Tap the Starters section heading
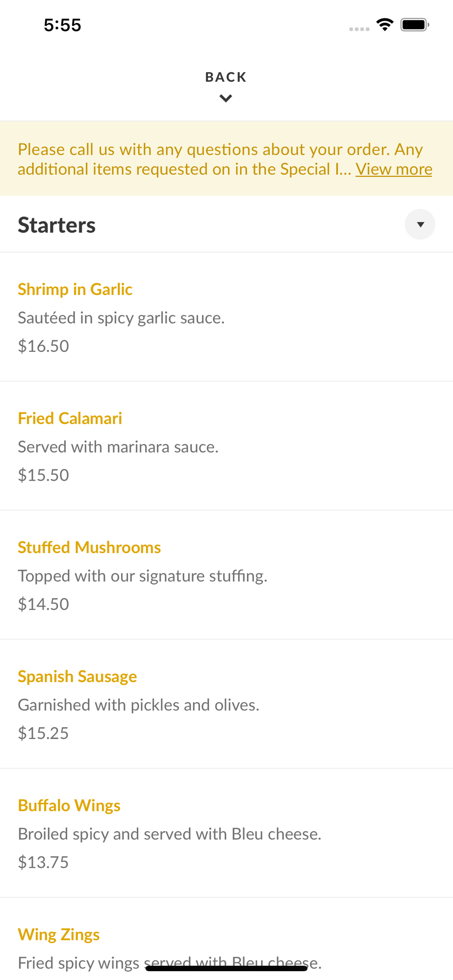This screenshot has width=453, height=980. [57, 225]
